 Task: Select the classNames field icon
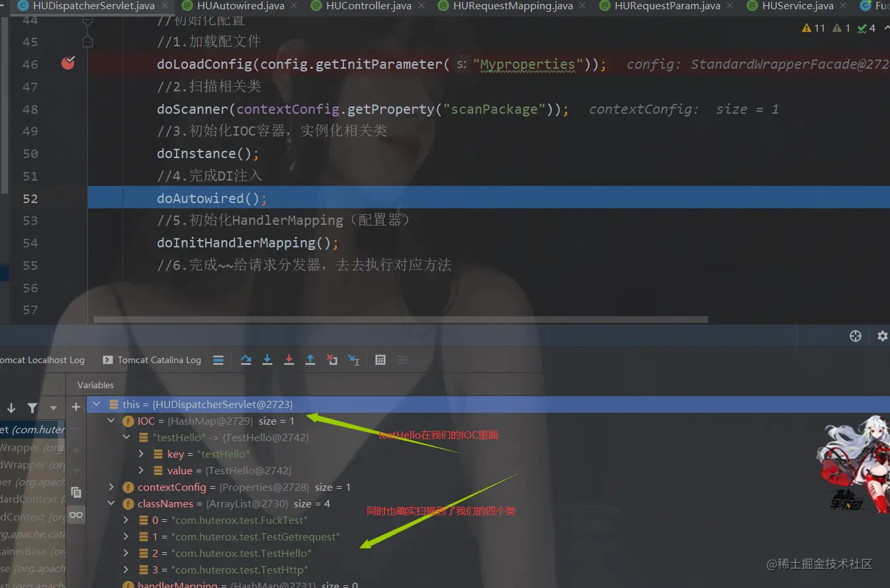(128, 503)
